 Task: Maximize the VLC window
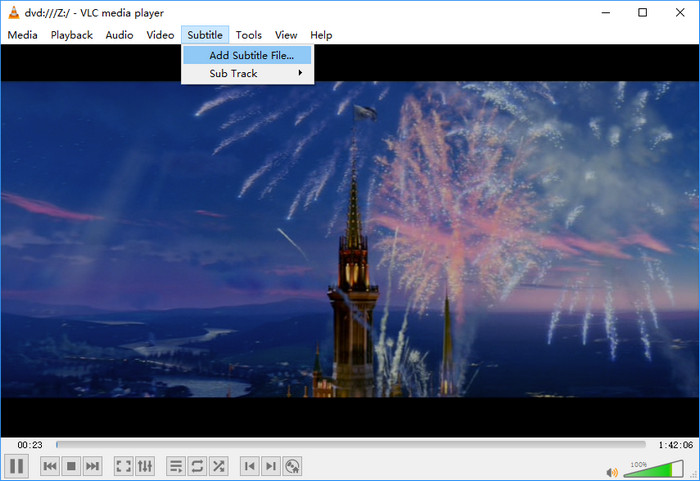point(642,13)
